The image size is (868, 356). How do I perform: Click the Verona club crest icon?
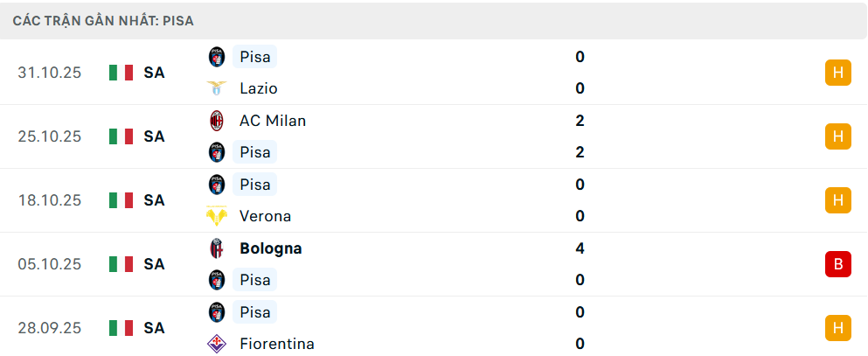point(216,216)
